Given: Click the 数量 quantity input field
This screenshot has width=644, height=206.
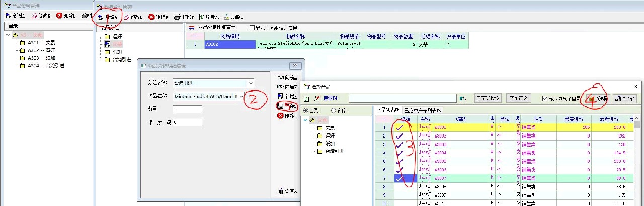Looking at the screenshot, I should click(187, 109).
